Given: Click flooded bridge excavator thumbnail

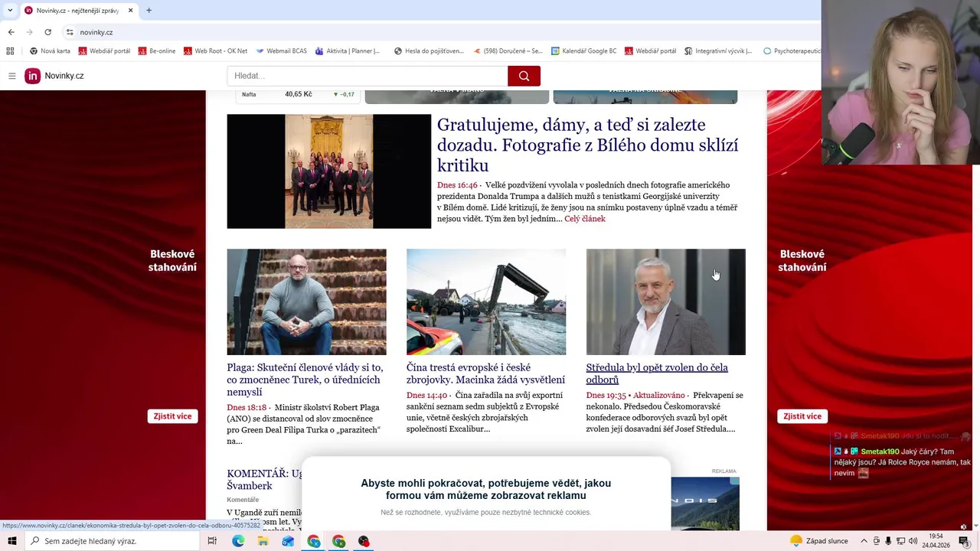Looking at the screenshot, I should pos(486,302).
